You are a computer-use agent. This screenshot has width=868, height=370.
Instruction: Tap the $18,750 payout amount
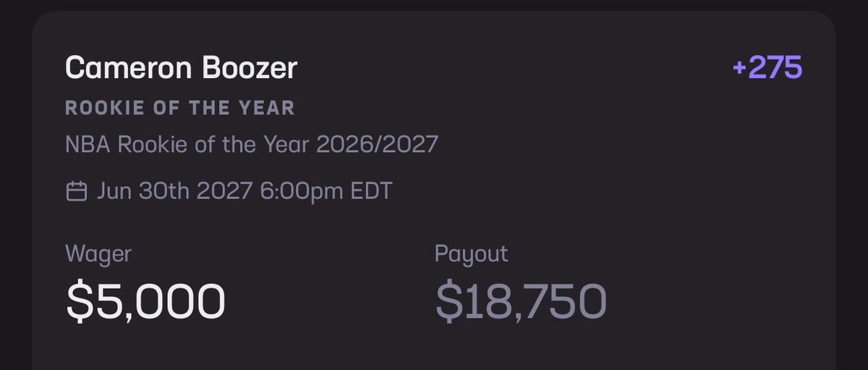tap(520, 302)
